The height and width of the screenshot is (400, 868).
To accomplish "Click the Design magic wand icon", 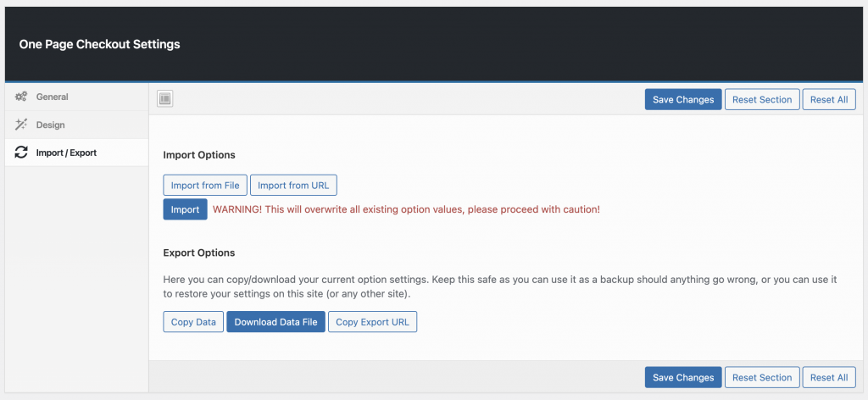I will click(21, 125).
